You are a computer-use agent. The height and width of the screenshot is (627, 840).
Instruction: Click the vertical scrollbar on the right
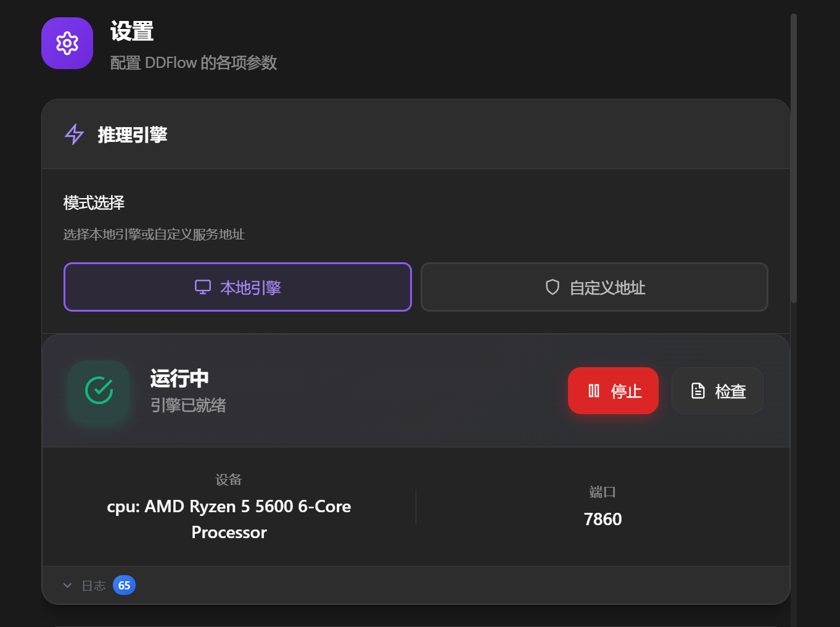[794, 158]
